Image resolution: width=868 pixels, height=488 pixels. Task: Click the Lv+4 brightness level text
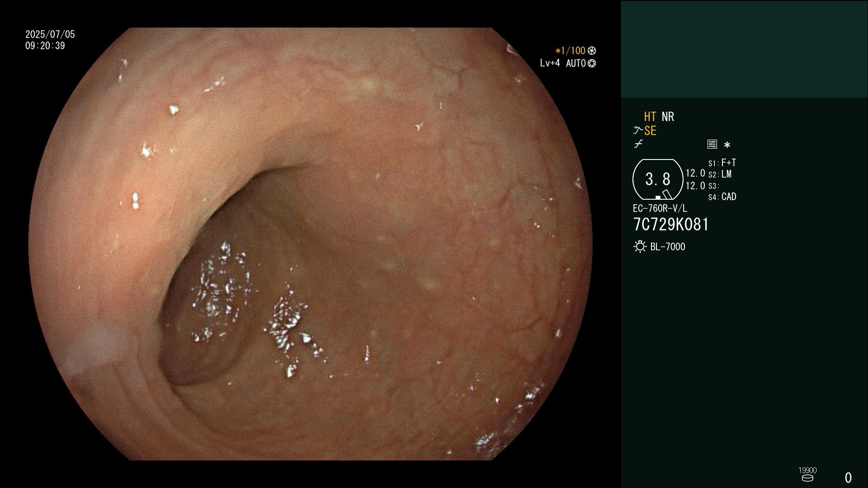[550, 63]
